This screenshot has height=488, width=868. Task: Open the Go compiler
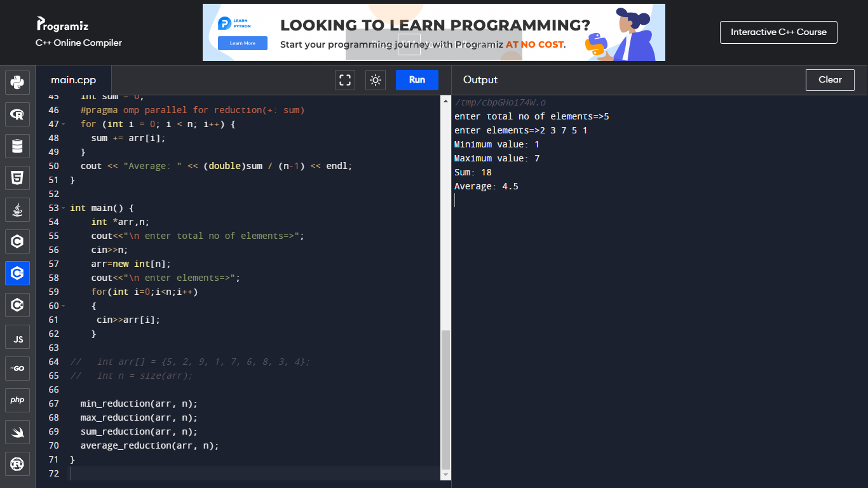pyautogui.click(x=17, y=368)
